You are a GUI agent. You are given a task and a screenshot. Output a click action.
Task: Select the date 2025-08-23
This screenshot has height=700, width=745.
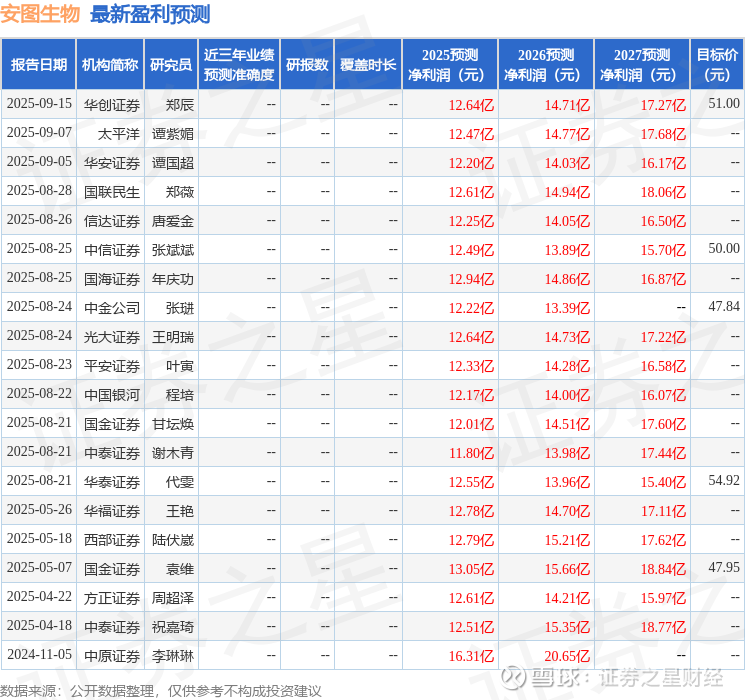39,364
